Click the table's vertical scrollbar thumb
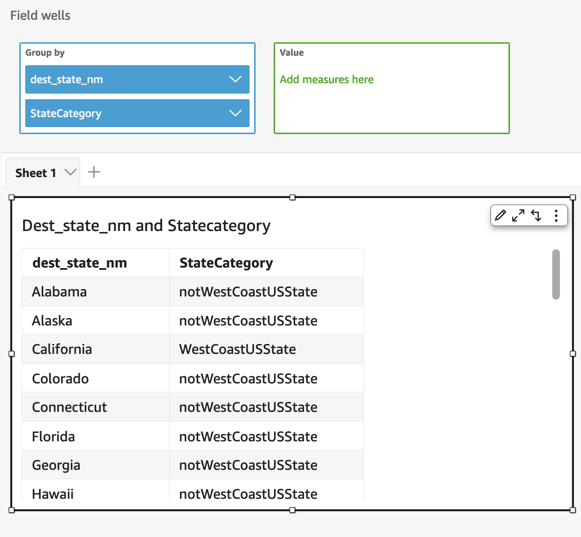This screenshot has width=581, height=537. tap(555, 274)
